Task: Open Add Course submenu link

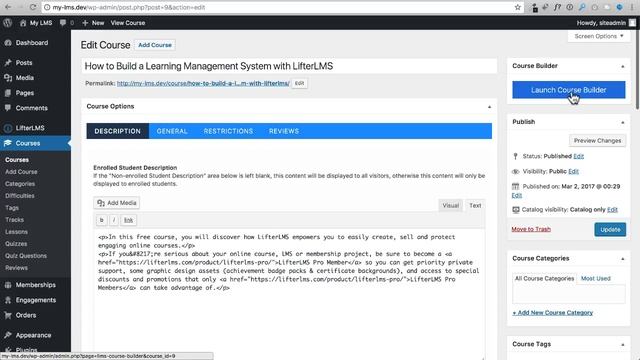Action: [21, 172]
